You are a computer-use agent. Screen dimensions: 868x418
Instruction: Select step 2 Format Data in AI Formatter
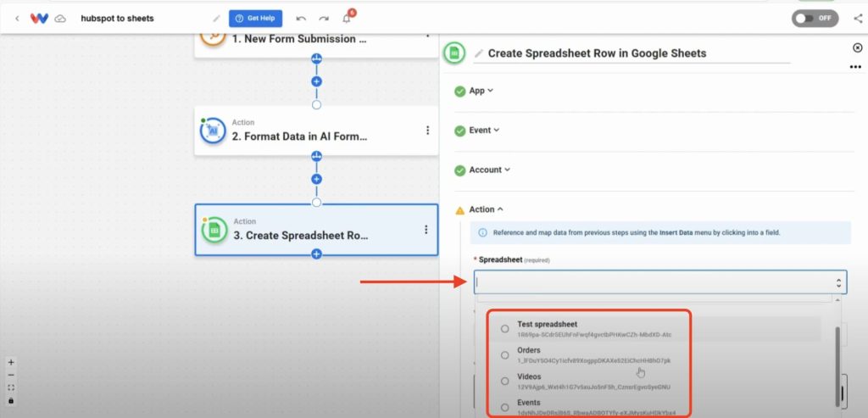316,131
